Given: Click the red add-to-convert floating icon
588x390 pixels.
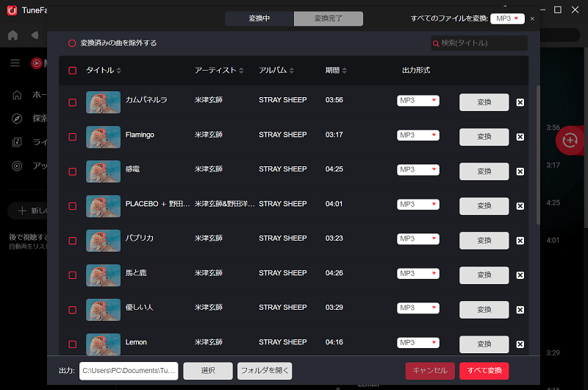Looking at the screenshot, I should (570, 141).
